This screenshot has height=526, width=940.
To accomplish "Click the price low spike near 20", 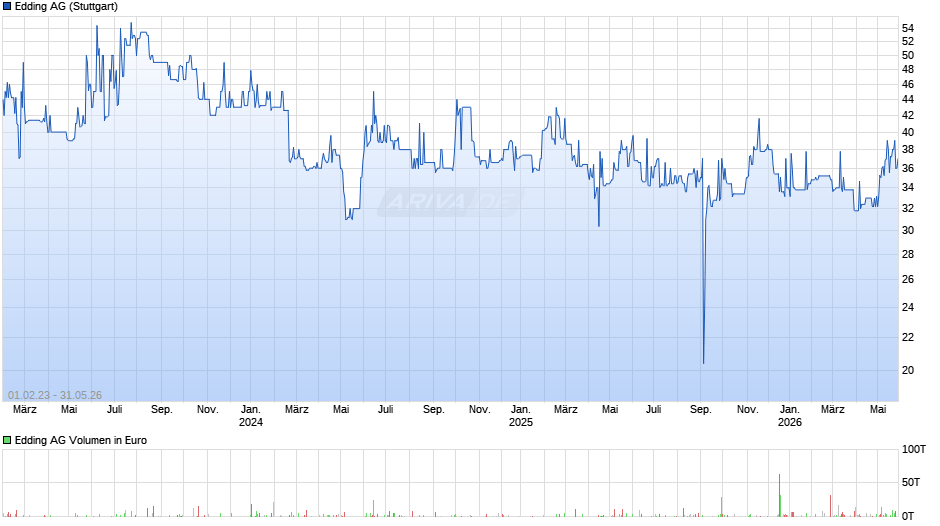I will click(x=703, y=362).
